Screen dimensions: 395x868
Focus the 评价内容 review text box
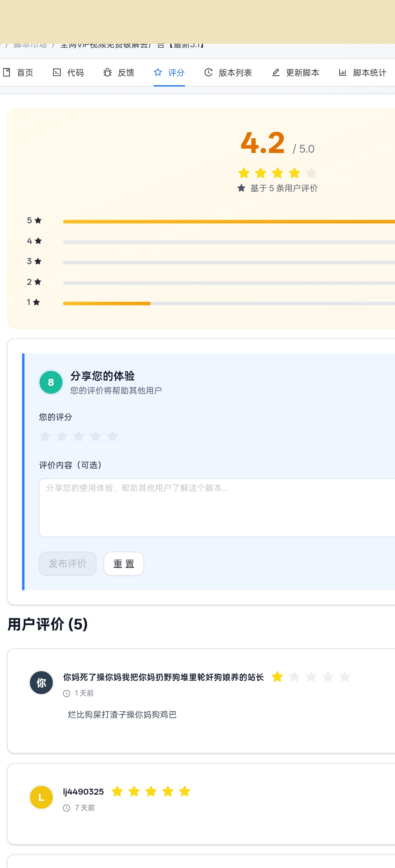pos(217,507)
